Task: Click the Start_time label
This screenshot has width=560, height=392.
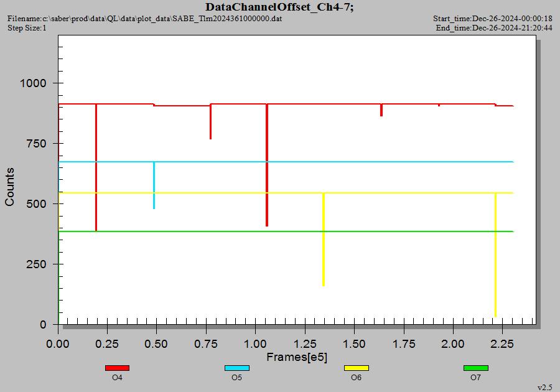Action: click(x=493, y=19)
